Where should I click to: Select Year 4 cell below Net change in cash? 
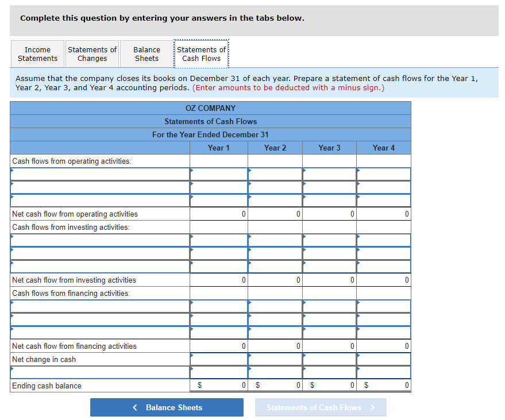click(384, 372)
